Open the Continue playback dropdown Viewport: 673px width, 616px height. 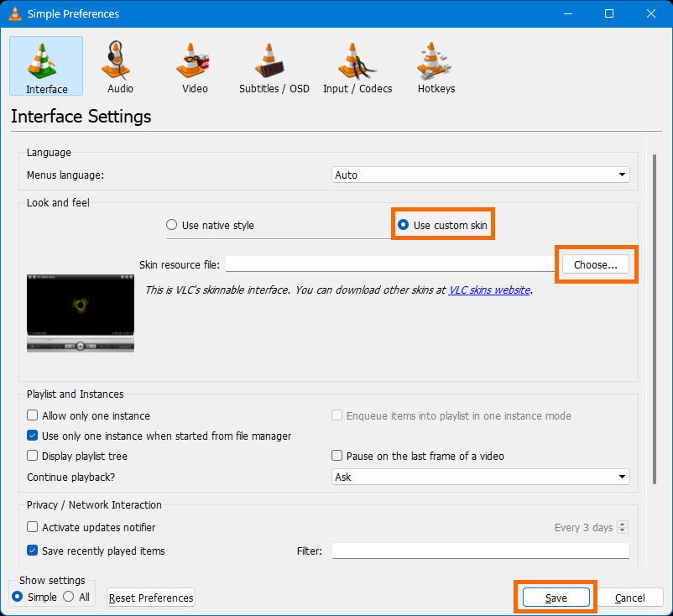click(x=480, y=477)
